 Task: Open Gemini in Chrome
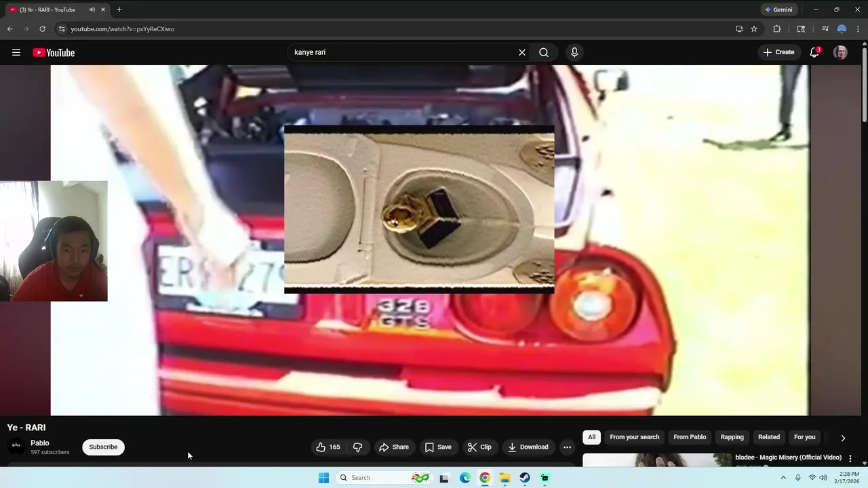778,9
